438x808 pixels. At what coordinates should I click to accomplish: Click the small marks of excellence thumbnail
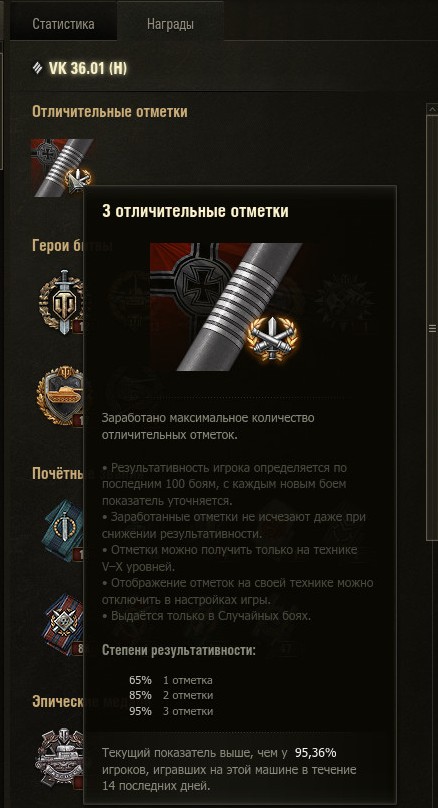62,167
